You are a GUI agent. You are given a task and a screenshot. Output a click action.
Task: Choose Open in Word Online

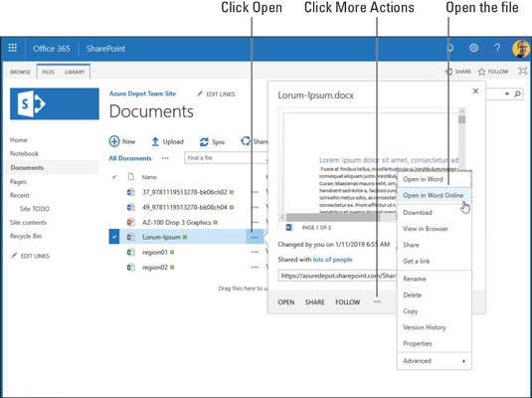point(435,195)
